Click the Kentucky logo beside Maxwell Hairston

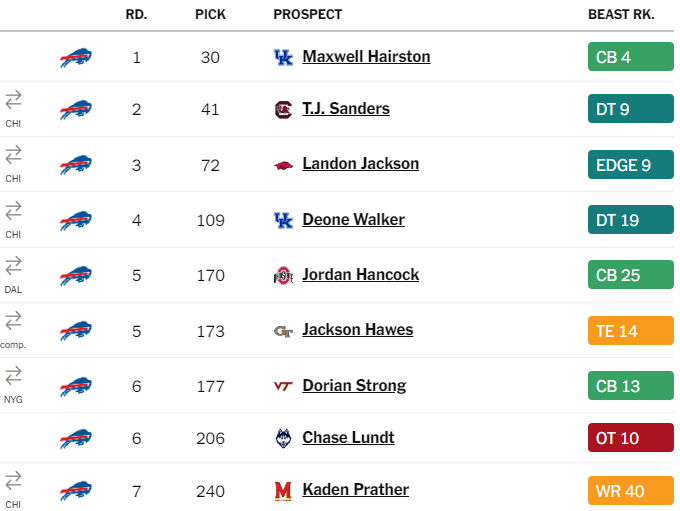click(x=284, y=57)
